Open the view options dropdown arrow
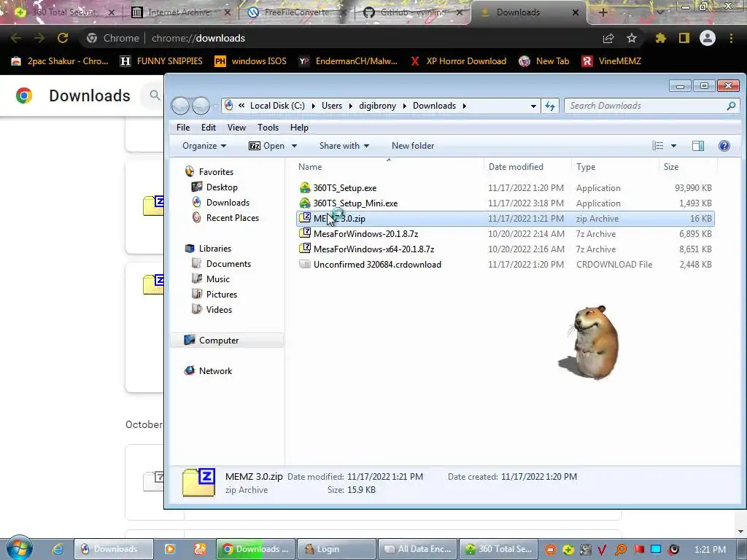 673,146
